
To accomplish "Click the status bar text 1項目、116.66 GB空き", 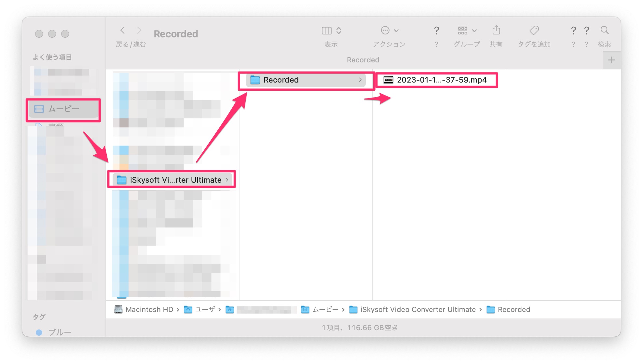I will (x=360, y=328).
